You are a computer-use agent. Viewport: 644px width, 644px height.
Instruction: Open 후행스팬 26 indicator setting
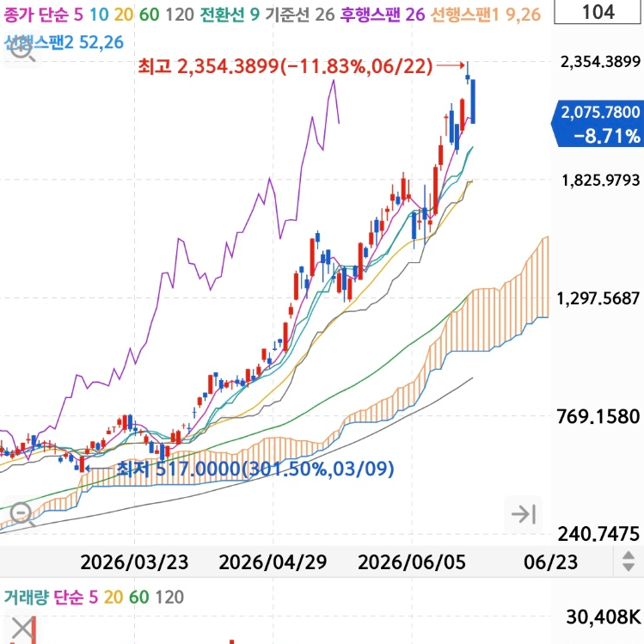pos(383,15)
